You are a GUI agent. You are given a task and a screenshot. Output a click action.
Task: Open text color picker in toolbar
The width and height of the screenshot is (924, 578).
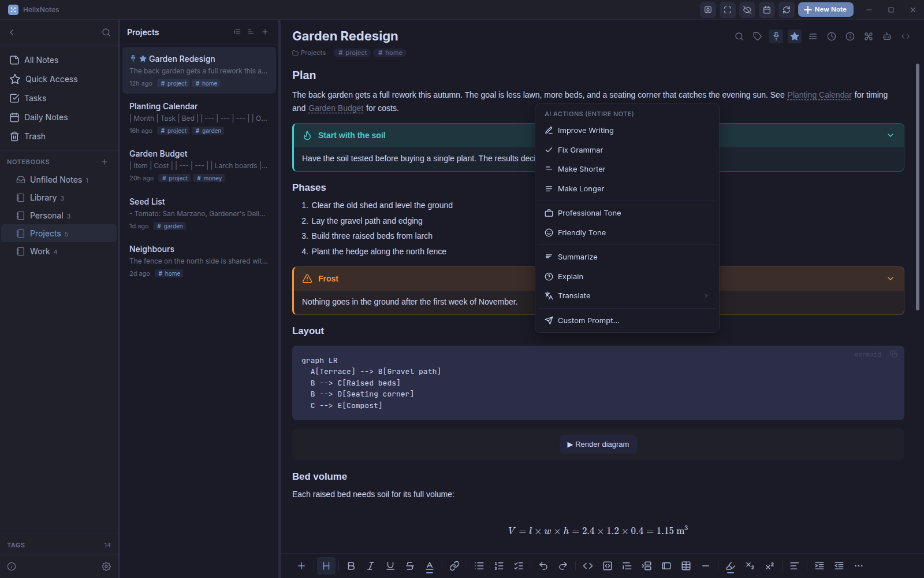(430, 566)
